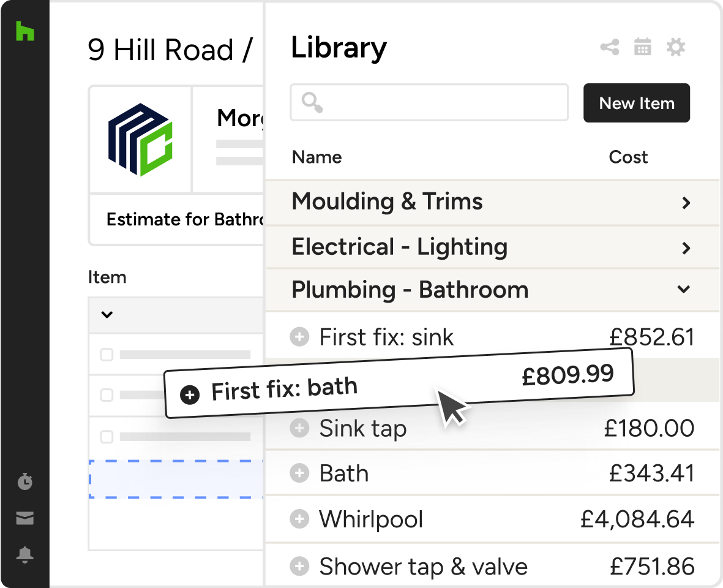Open the calendar icon in Library
Image resolution: width=723 pixels, height=588 pixels.
[642, 47]
